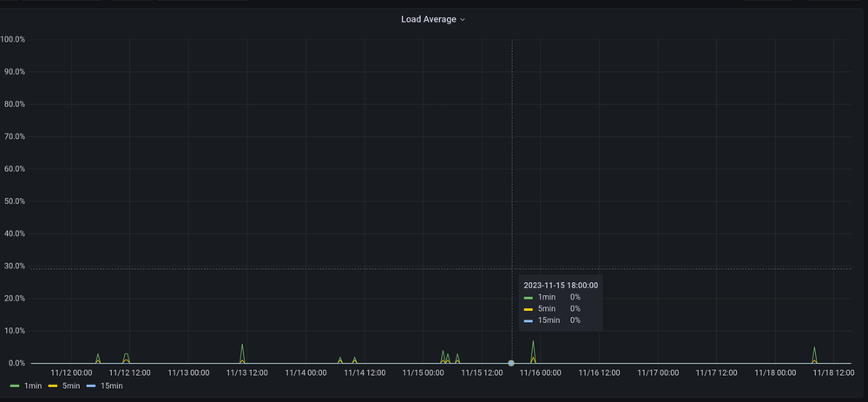Click the 11/14 00:00 x-axis label
The image size is (868, 402).
pos(306,373)
